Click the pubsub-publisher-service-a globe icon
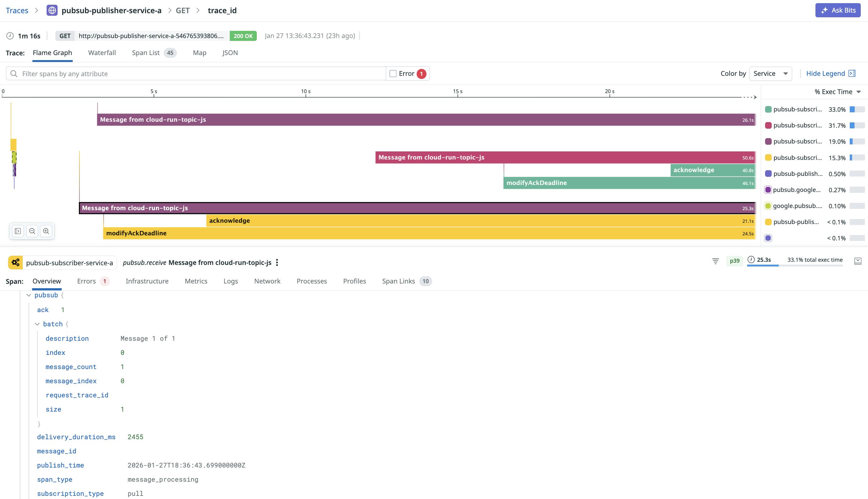This screenshot has width=868, height=499. click(x=51, y=10)
